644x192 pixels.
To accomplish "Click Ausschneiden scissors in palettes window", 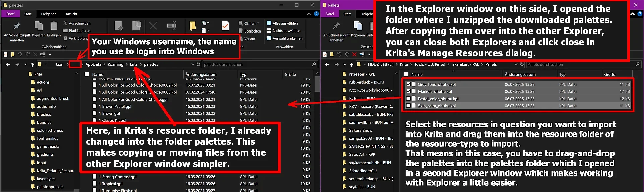I will (x=65, y=23).
